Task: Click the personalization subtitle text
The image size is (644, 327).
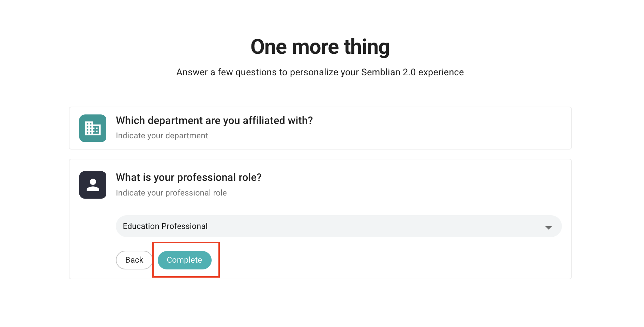Action: point(320,72)
